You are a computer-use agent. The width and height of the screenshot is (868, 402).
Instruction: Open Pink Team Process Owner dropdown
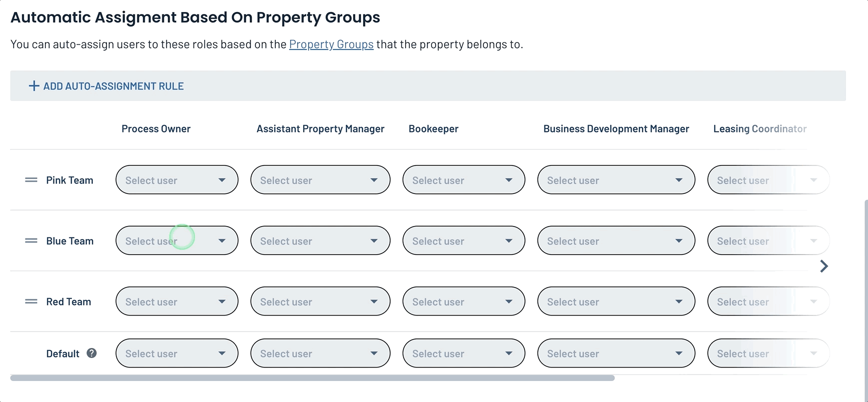click(176, 180)
